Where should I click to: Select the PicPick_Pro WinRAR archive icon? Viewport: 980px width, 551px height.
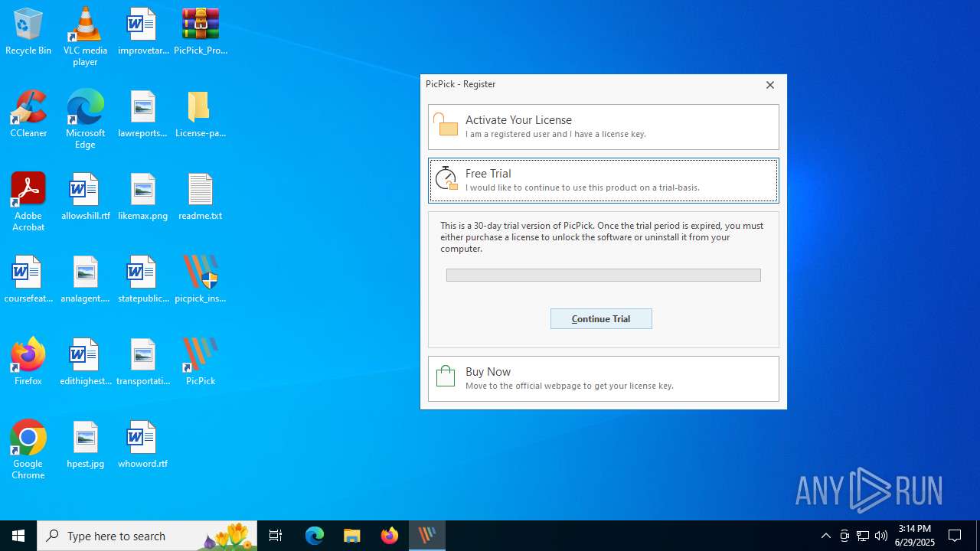201,32
